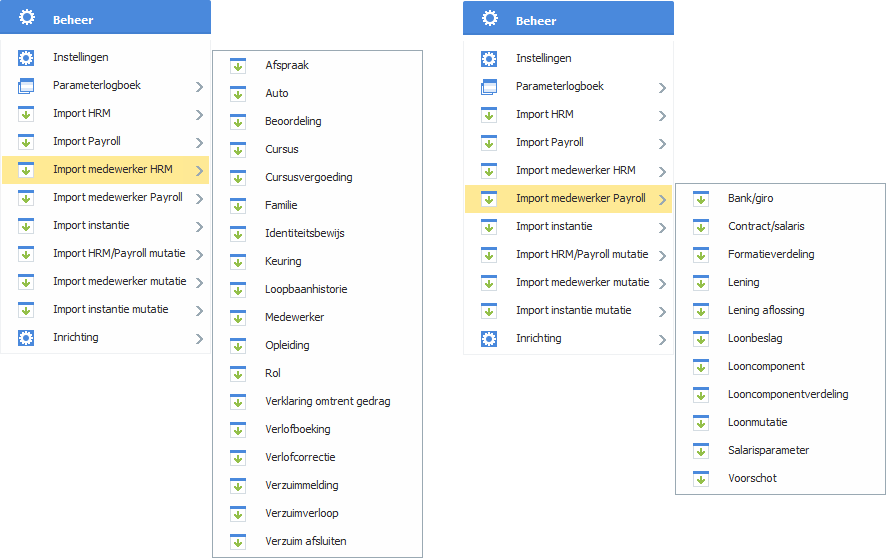Click the Inrichting gear icon in right menu
Image resolution: width=889 pixels, height=560 pixels.
(x=489, y=339)
